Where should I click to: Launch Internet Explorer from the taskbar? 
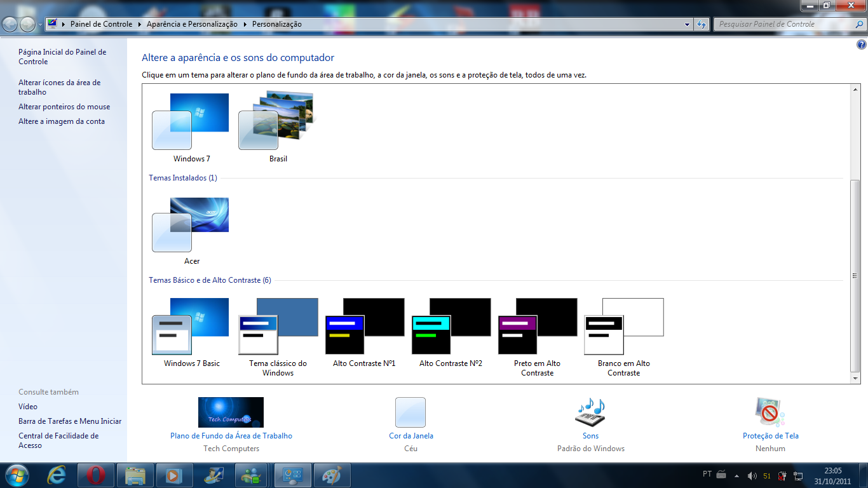(x=57, y=475)
